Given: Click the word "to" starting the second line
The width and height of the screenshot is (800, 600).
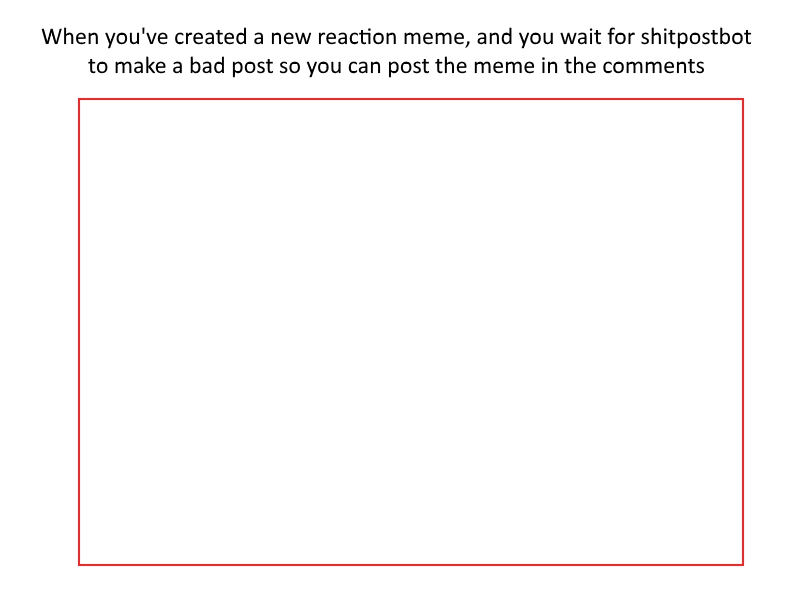Looking at the screenshot, I should 97,66.
